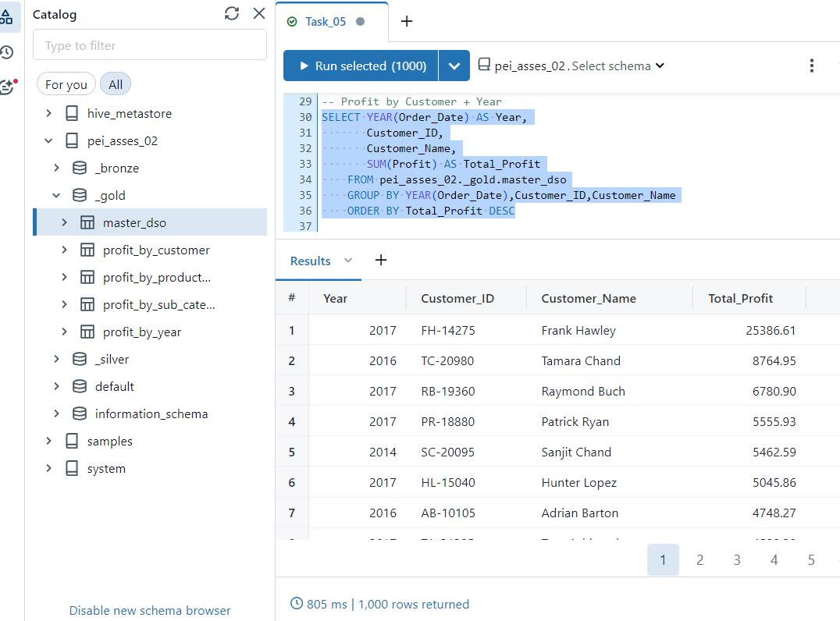The image size is (840, 621).
Task: Expand the hive_metastore catalog
Action: click(x=48, y=113)
